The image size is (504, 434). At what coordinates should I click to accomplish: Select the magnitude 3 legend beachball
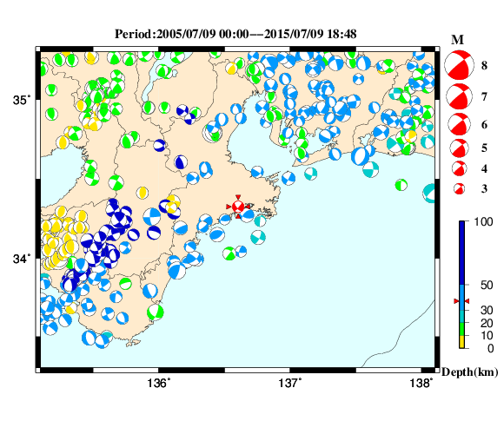pyautogui.click(x=459, y=188)
